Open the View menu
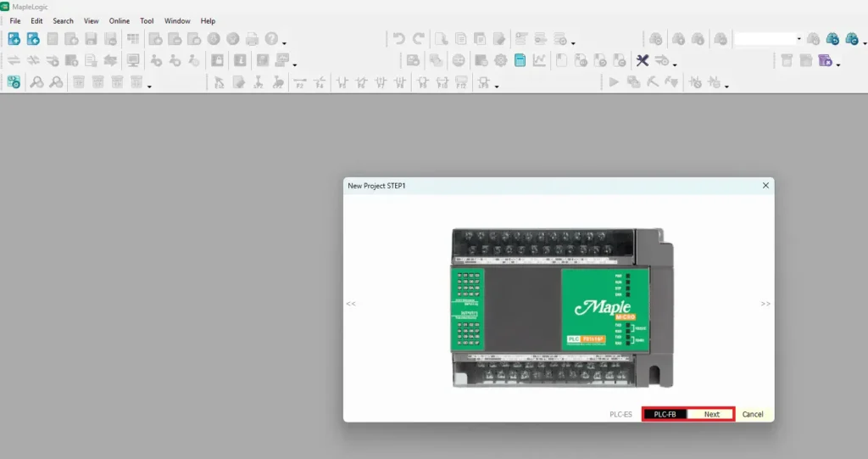This screenshot has height=459, width=868. (x=92, y=21)
